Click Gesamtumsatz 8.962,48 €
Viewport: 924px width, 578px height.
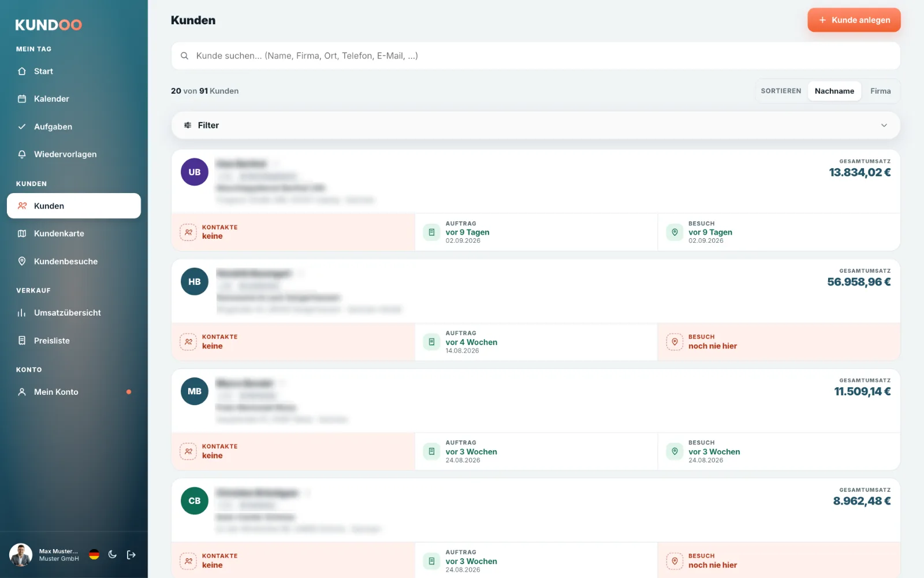tap(862, 501)
